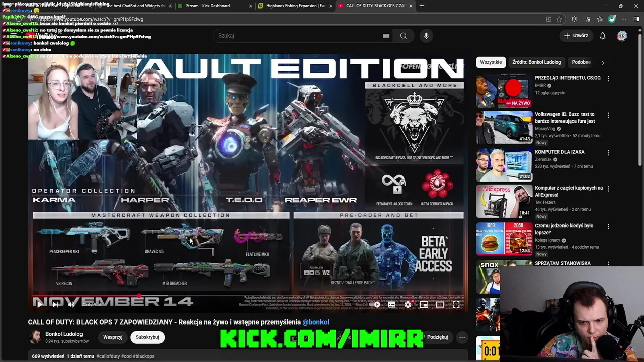Open options for the AliExpress computer video

click(x=608, y=189)
